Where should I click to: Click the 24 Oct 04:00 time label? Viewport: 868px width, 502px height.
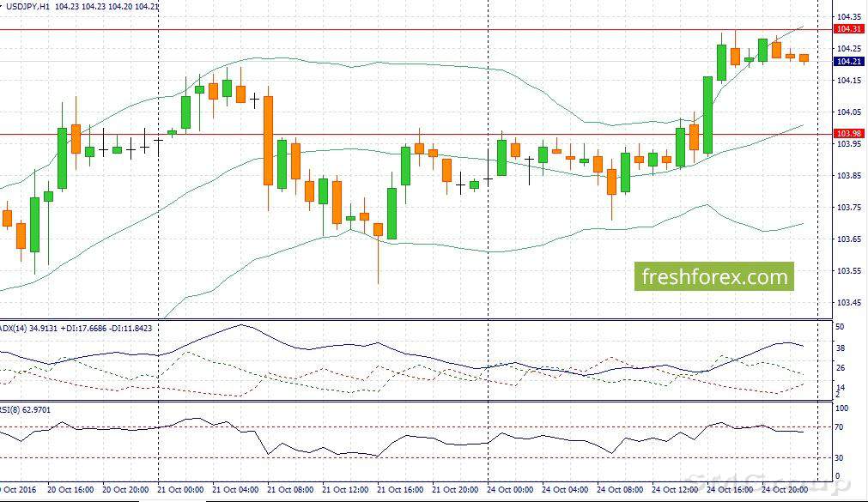(x=565, y=490)
